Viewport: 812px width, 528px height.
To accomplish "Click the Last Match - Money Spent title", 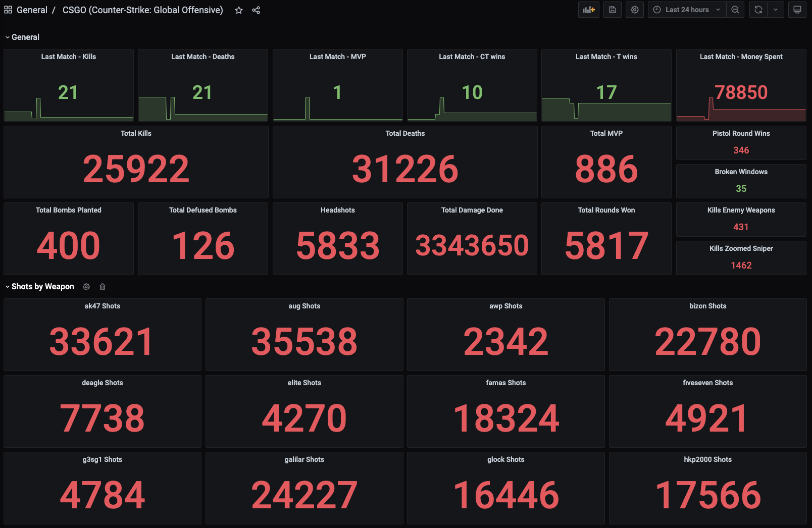I will coord(741,57).
